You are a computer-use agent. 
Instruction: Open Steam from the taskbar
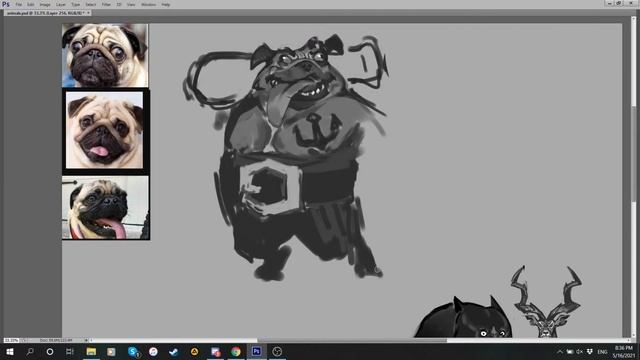[173, 351]
